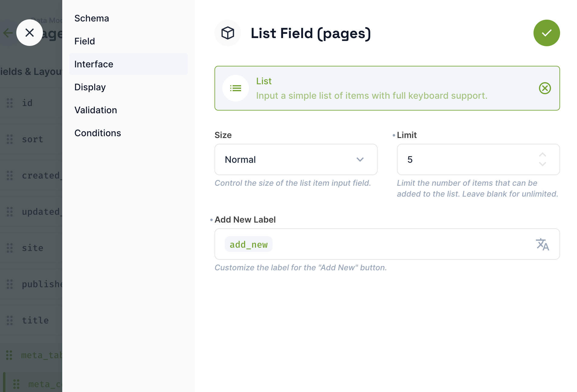Click drag handle beside sort field
Image resolution: width=577 pixels, height=392 pixels.
[x=10, y=139]
